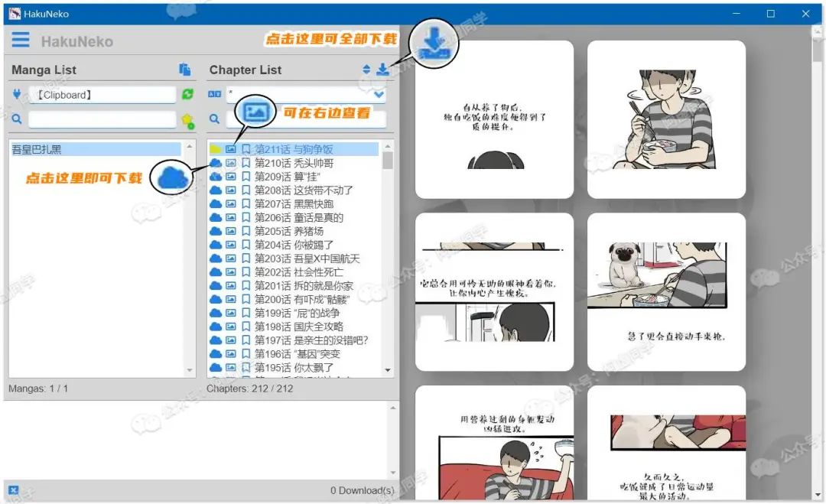This screenshot has width=826, height=504.
Task: Open thumbnail showing pug beside man
Action: (x=666, y=291)
